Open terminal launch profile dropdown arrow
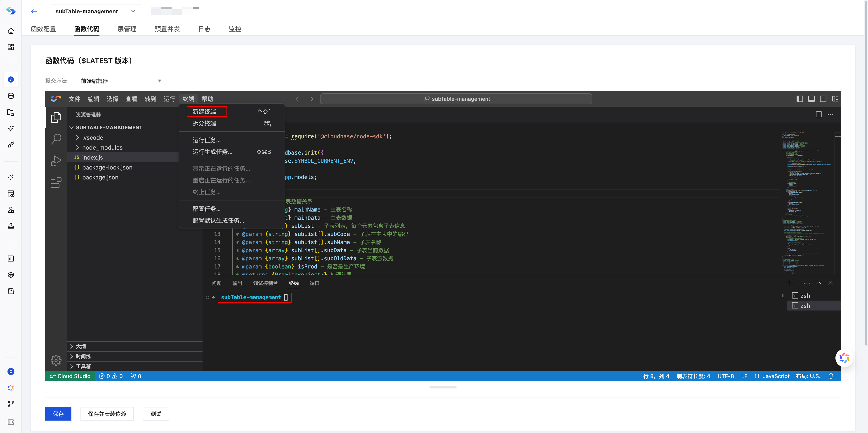 pos(797,283)
